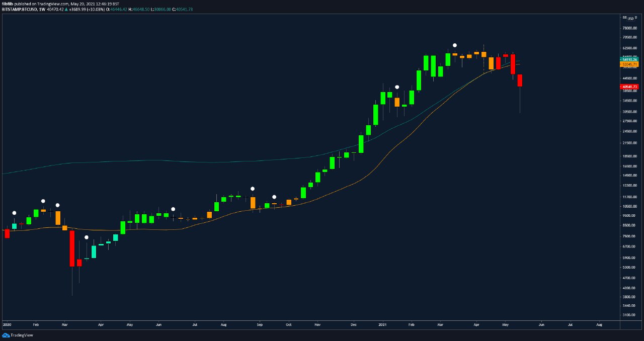This screenshot has height=341, width=644.
Task: Open the USD currency selector on price axis
Action: click(632, 18)
